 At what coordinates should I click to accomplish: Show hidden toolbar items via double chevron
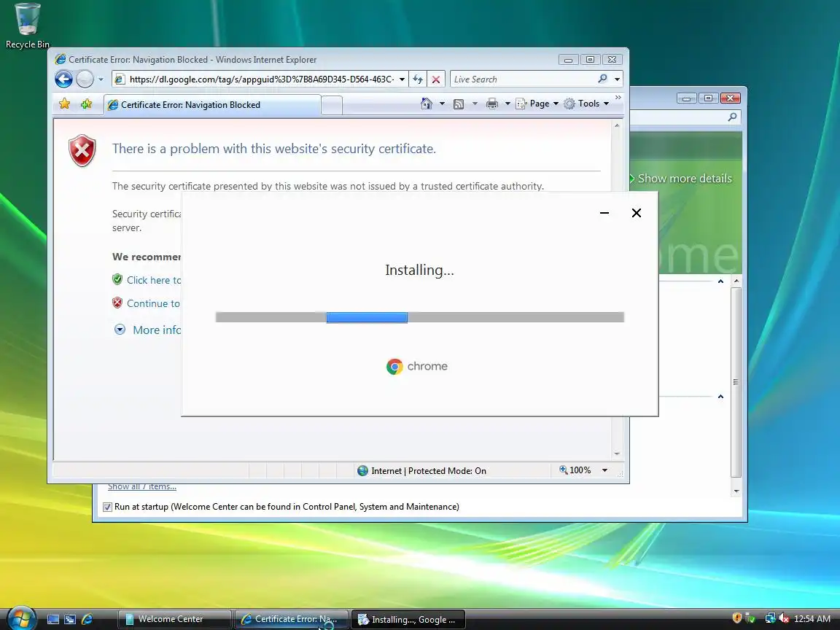click(618, 98)
